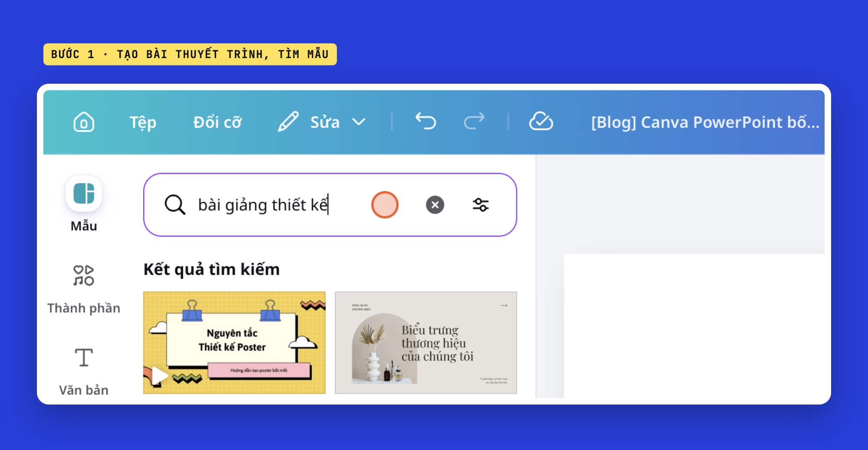Open the Văn bản text panel
This screenshot has height=450, width=868.
pyautogui.click(x=84, y=372)
